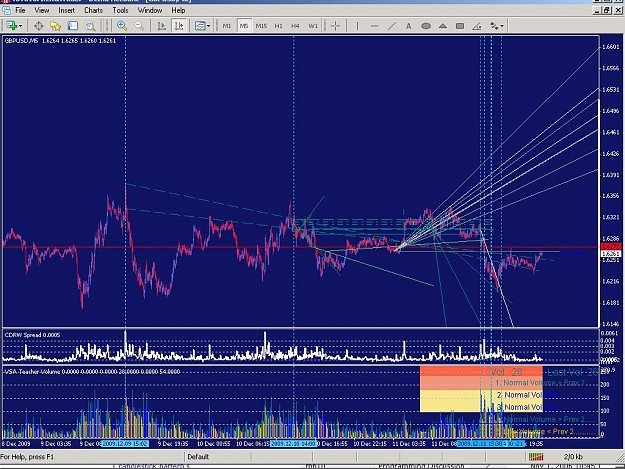625x469 pixels.
Task: Zoom in on the chart
Action: click(x=122, y=26)
